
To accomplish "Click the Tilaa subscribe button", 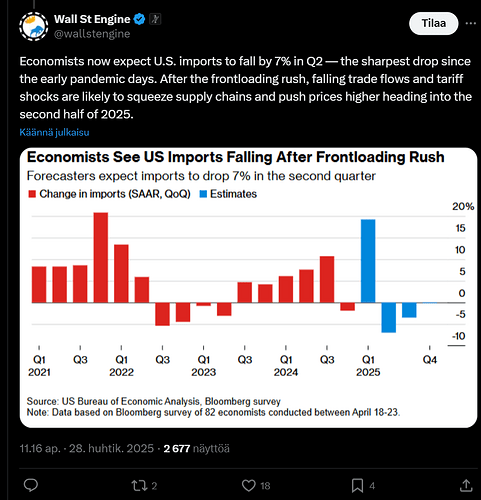I will point(434,23).
